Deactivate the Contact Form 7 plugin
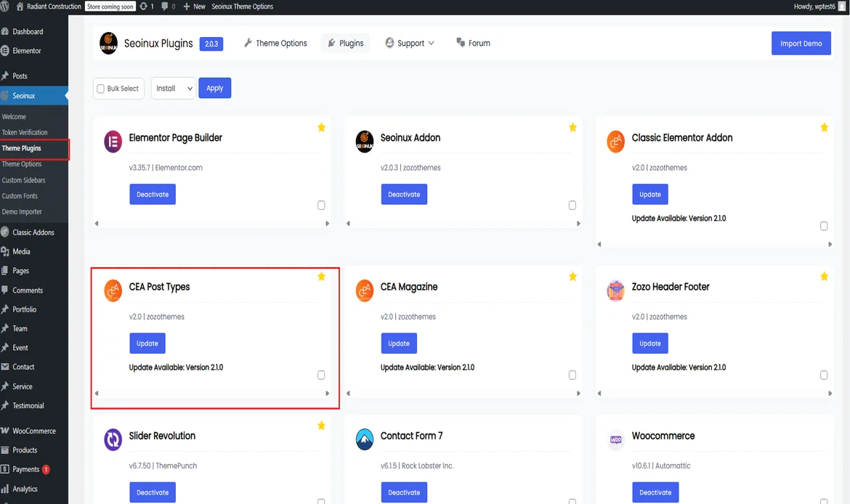Viewport: 850px width, 504px height. (404, 492)
